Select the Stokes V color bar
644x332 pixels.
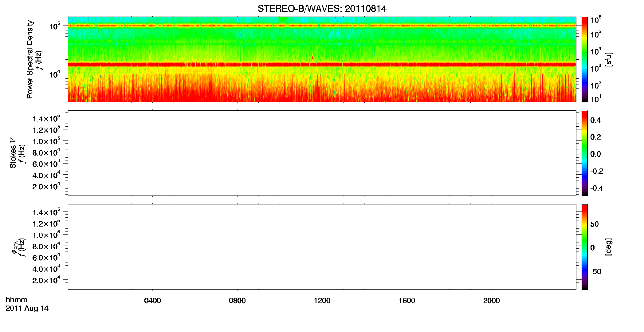pos(585,153)
